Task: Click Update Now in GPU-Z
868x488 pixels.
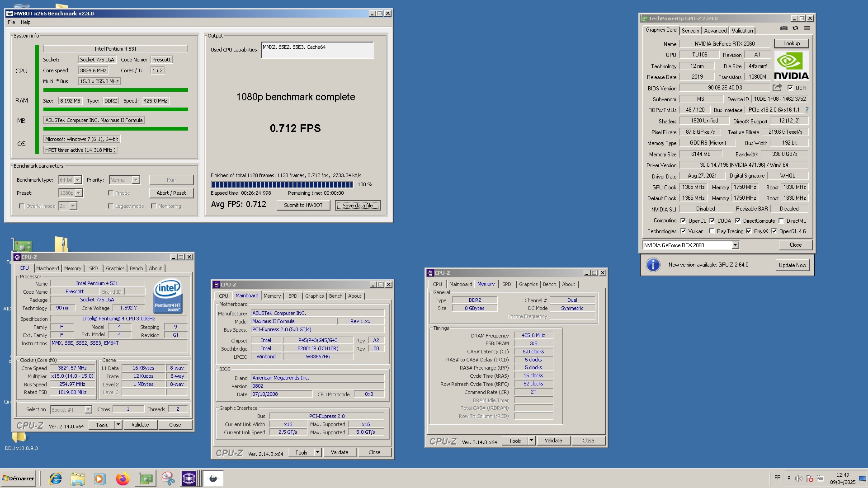Action: (793, 265)
